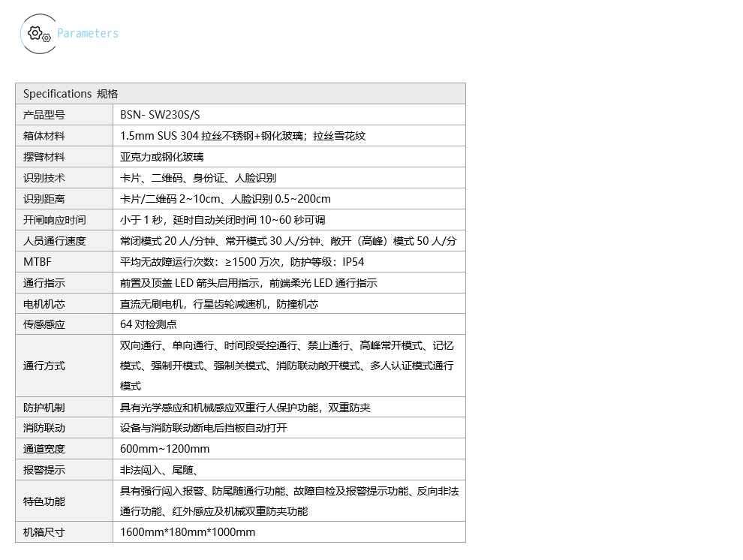Select the 产品型号 row label
Image resolution: width=743 pixels, height=560 pixels.
click(x=44, y=115)
